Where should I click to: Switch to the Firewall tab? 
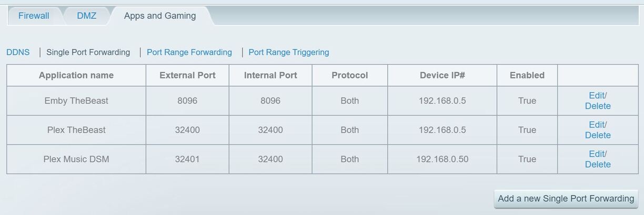tap(34, 16)
